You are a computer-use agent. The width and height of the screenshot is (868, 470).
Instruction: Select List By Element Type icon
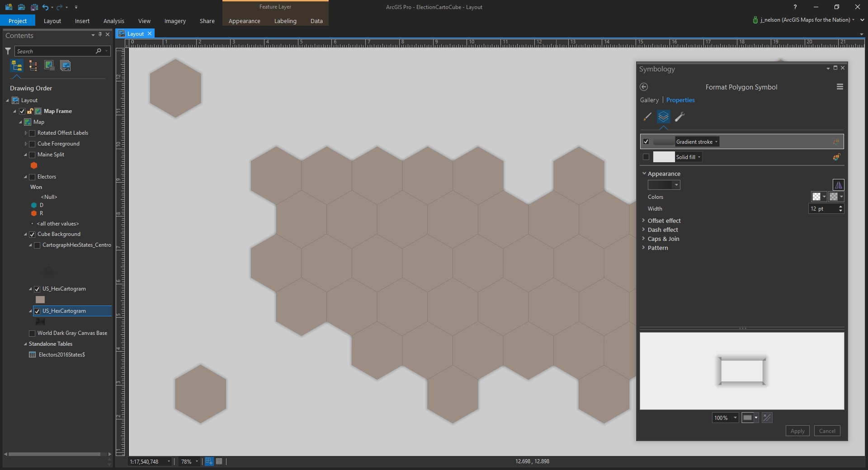click(x=33, y=66)
